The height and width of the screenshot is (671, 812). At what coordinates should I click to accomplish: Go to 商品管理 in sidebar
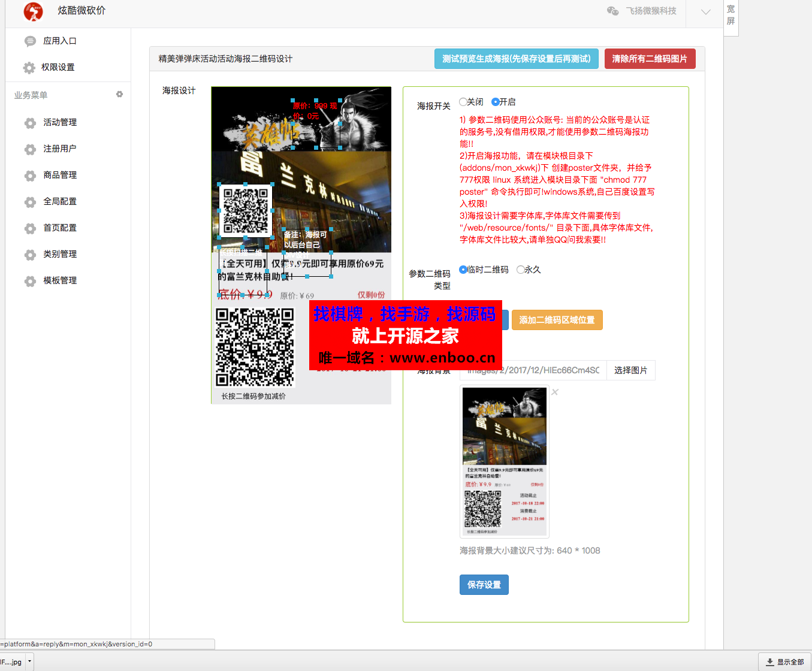tap(60, 175)
